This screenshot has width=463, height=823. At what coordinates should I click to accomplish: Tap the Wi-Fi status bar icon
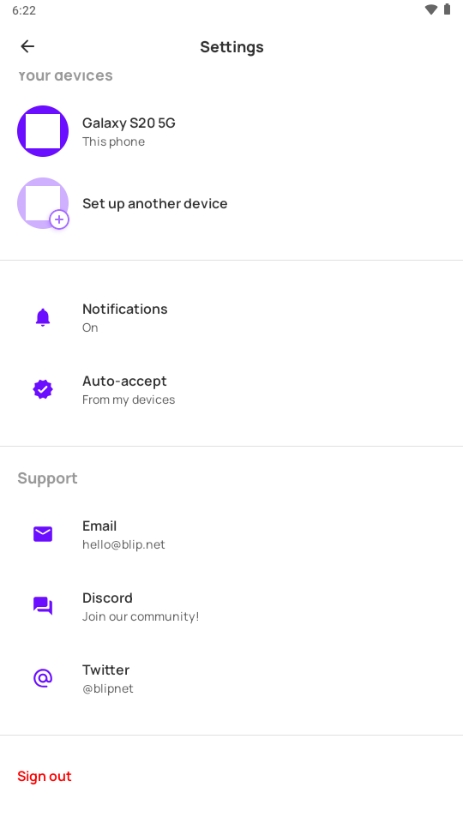pyautogui.click(x=431, y=10)
